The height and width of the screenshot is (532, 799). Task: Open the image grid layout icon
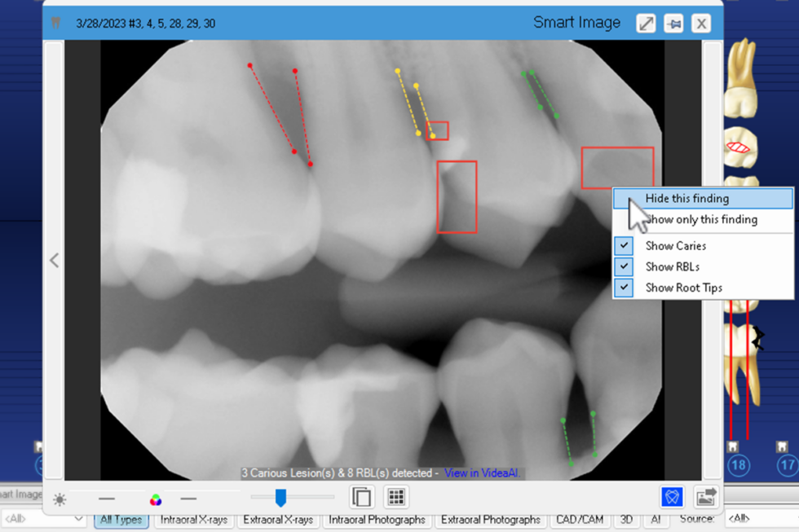[396, 497]
